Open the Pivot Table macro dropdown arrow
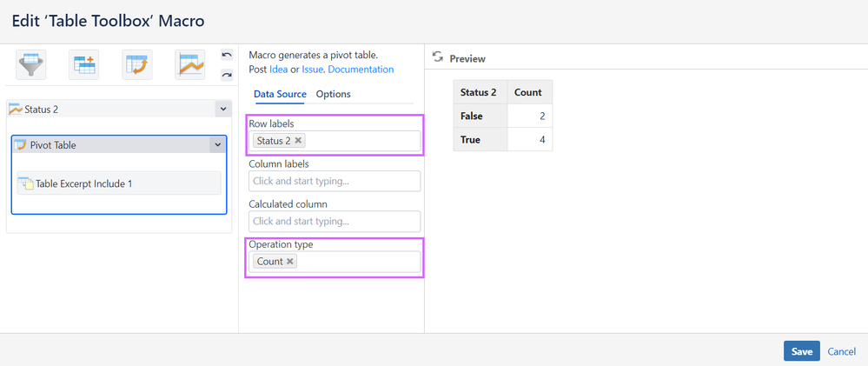This screenshot has width=868, height=366. pyautogui.click(x=217, y=145)
